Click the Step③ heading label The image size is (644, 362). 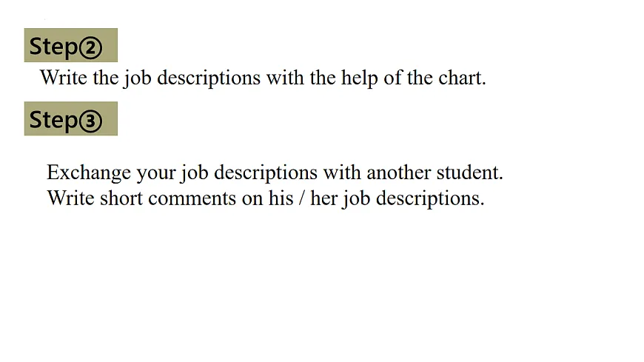click(x=70, y=119)
